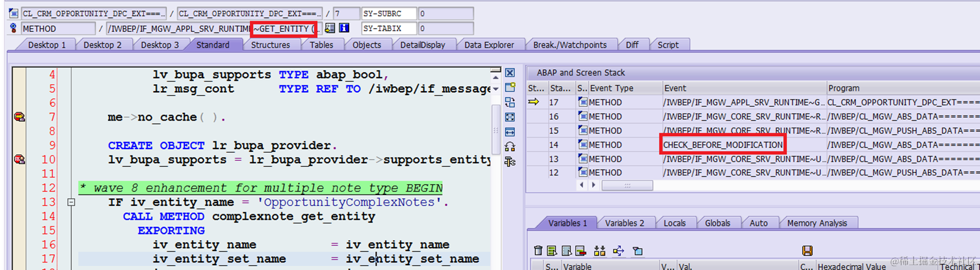Click the breakpoint icon on line 7

(x=19, y=117)
